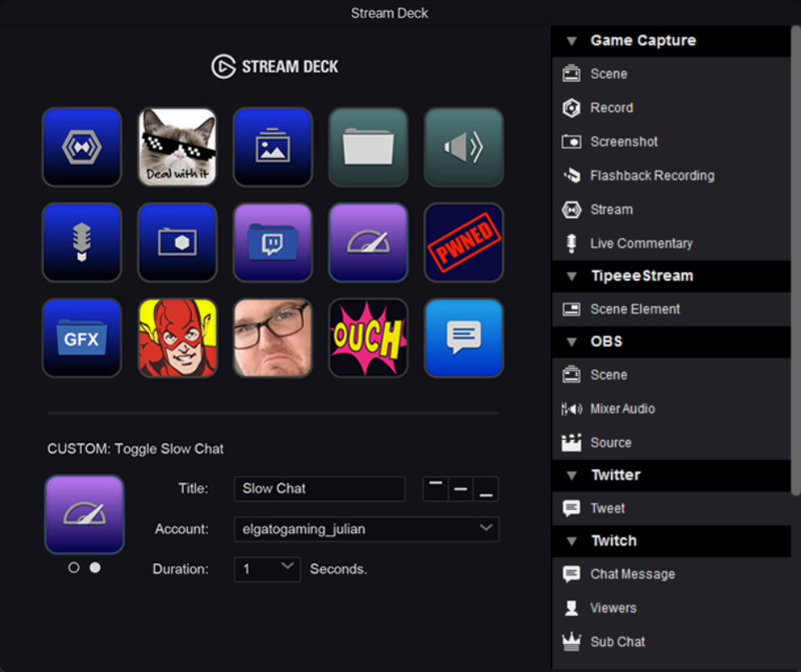Click the large Slow Chat icon preview
801x672 pixels.
pos(85,514)
